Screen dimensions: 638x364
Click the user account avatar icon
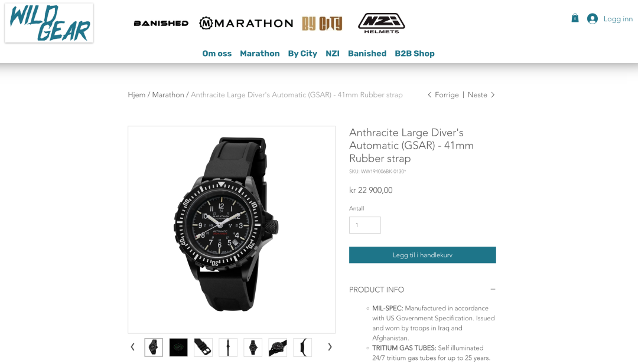click(x=593, y=19)
